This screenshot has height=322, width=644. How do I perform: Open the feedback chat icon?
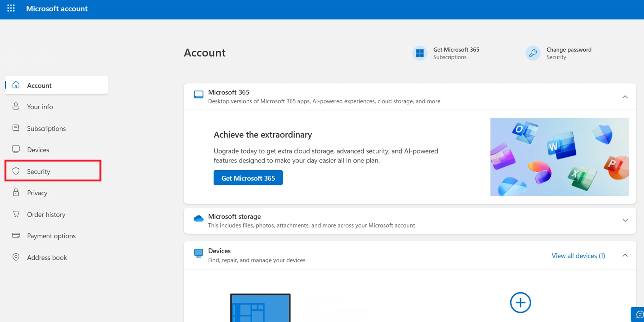639,315
